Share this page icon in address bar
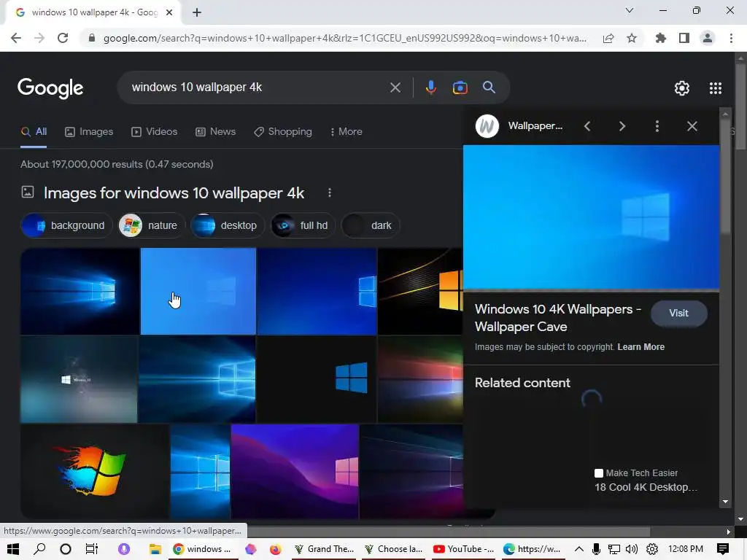 608,38
